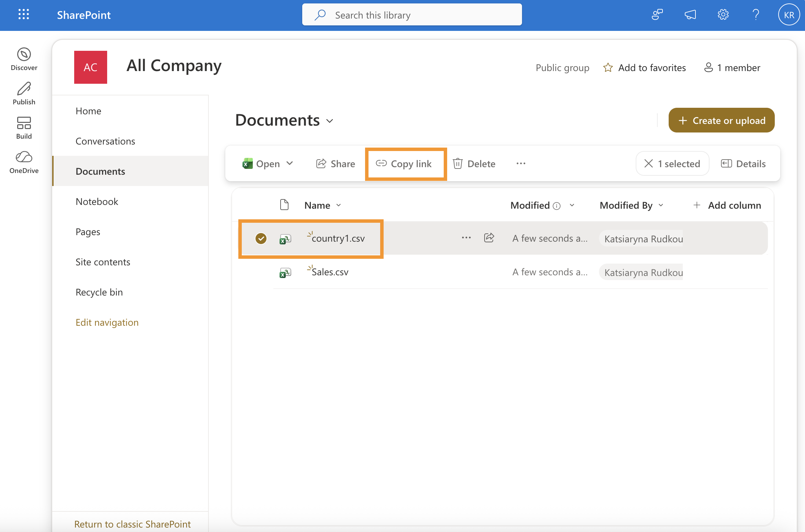Open the Copilot people chat icon
This screenshot has width=805, height=532.
click(657, 15)
